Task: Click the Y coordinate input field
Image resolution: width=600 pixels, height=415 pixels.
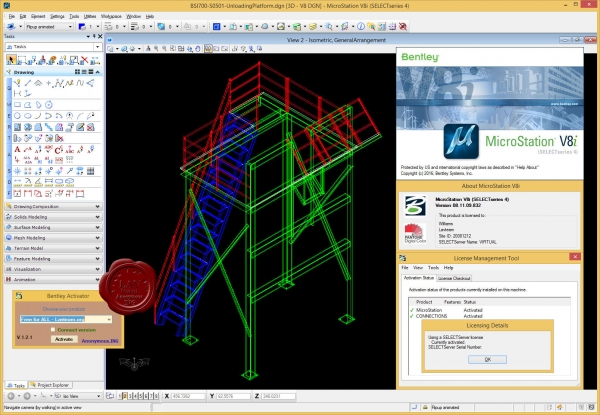Action: click(x=233, y=396)
